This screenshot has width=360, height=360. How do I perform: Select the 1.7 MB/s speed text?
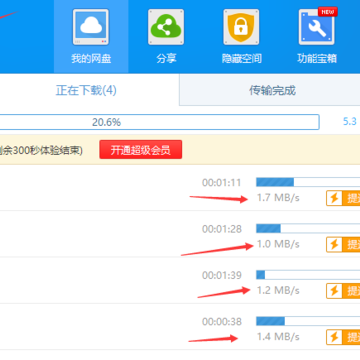pyautogui.click(x=278, y=198)
